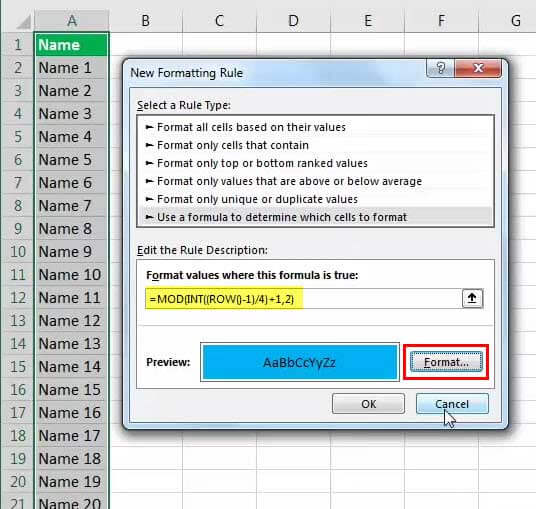Select column G header
536x509 pixels.
[507, 21]
